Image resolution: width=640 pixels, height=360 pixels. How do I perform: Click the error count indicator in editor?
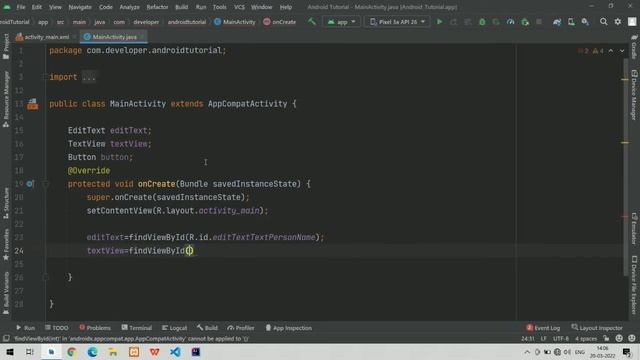coord(583,51)
